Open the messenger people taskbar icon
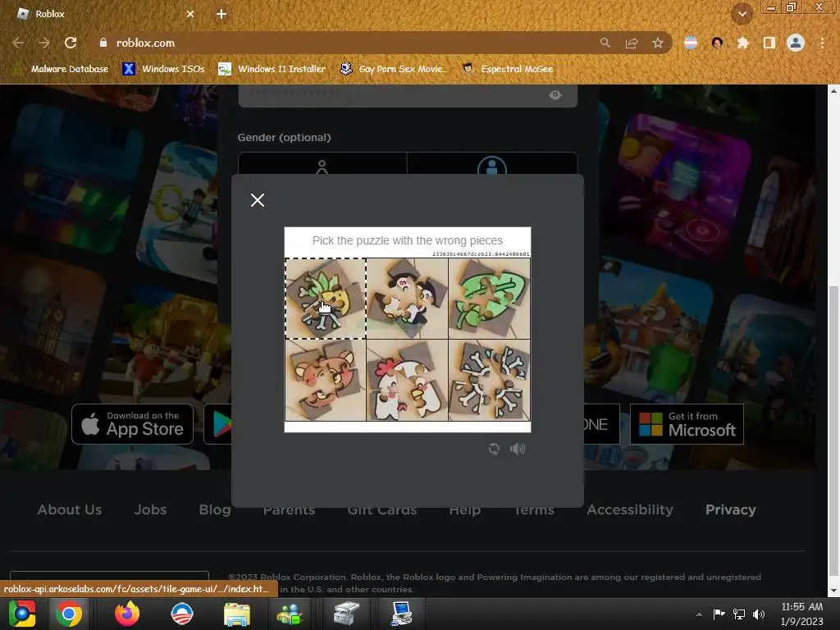 290,614
